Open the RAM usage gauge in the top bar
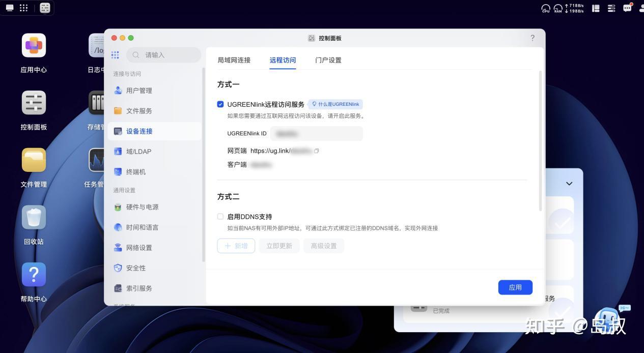 pyautogui.click(x=558, y=8)
